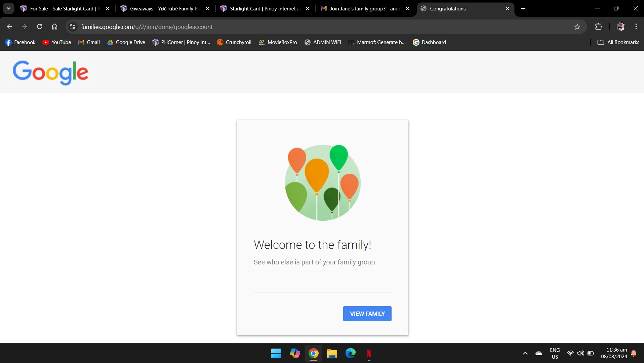Show hidden system tray icons

[x=525, y=353]
